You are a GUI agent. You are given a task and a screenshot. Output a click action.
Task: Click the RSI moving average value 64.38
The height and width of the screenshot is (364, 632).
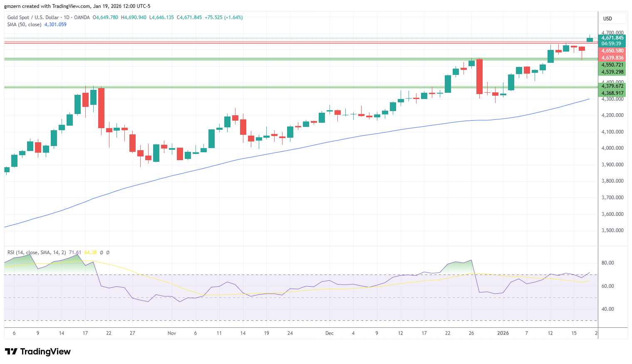tap(90, 253)
